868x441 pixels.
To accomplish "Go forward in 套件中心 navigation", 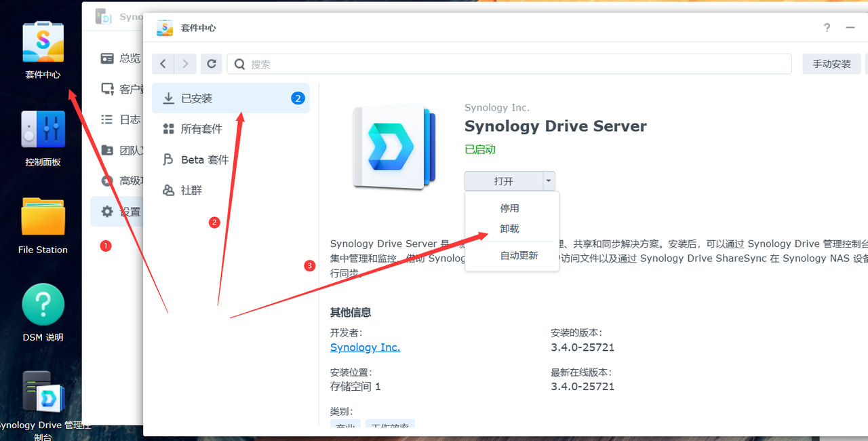I will (185, 64).
